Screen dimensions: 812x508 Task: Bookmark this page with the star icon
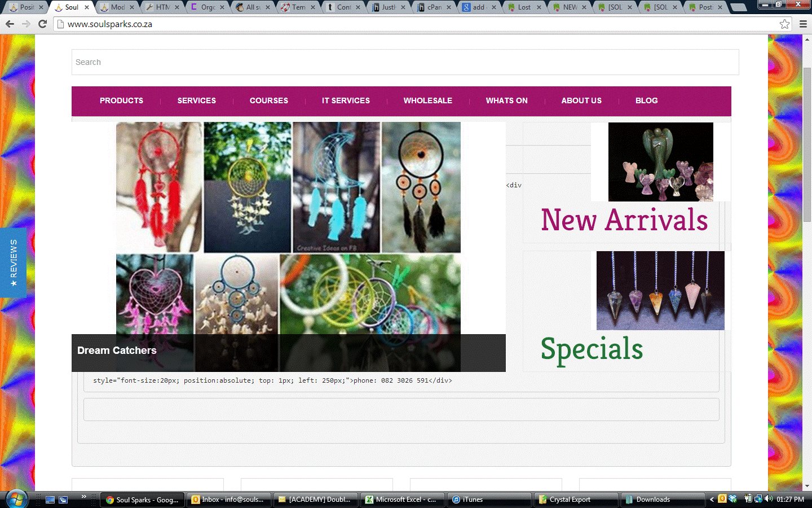(x=784, y=24)
